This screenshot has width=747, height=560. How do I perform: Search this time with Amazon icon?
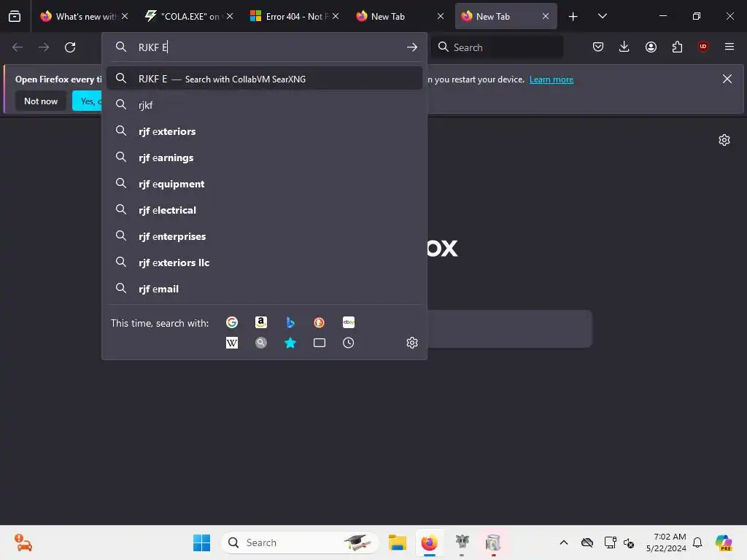tap(260, 322)
